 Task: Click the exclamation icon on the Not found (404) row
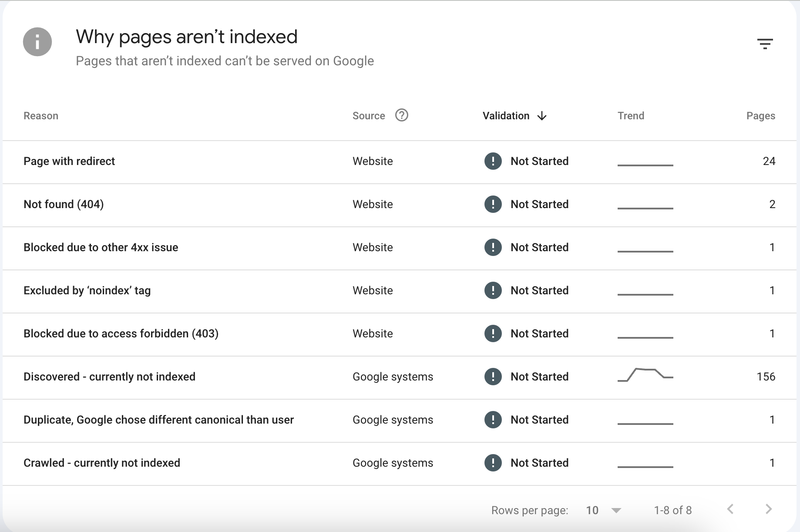(x=492, y=204)
